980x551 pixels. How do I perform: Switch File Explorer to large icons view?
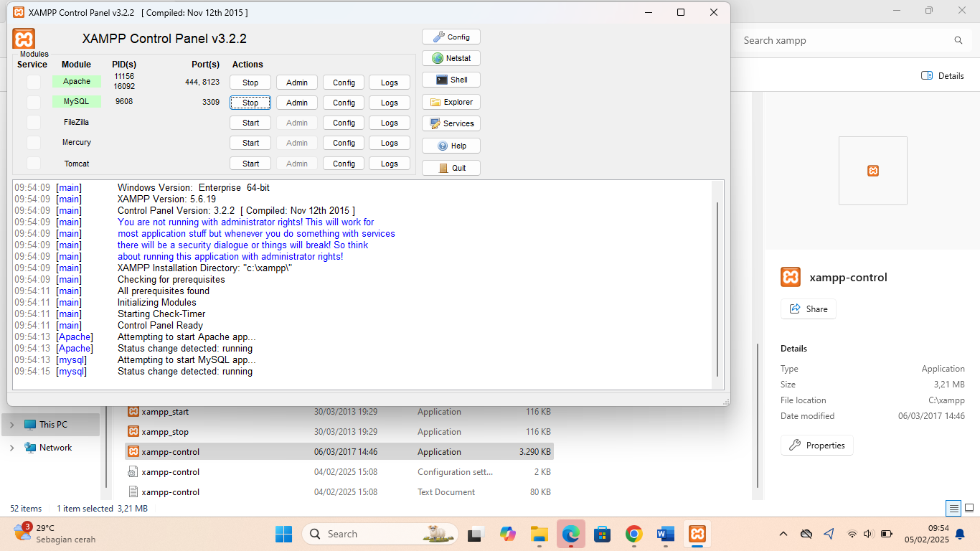(x=969, y=509)
